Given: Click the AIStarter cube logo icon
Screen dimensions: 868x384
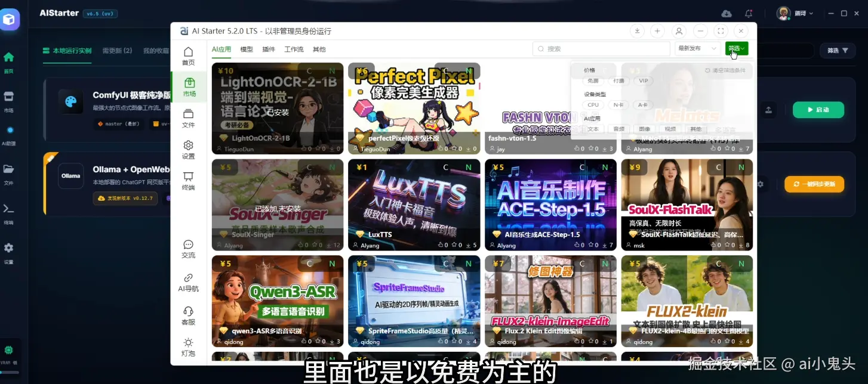Looking at the screenshot, I should 10,19.
